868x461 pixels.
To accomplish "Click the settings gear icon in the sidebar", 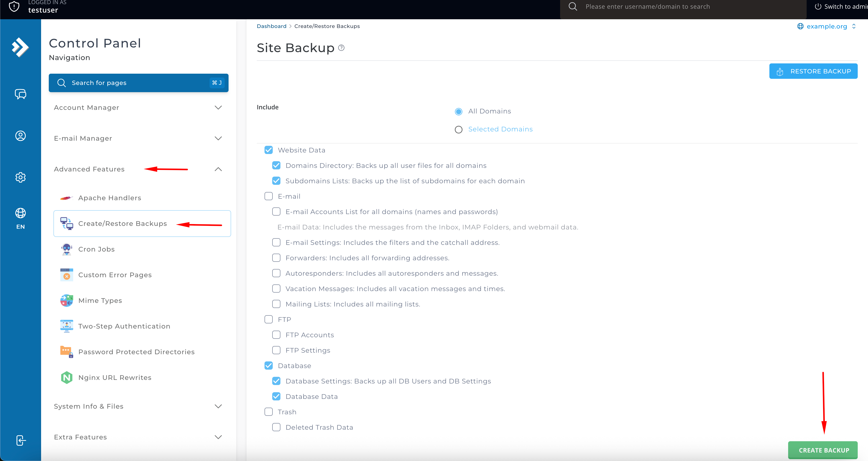I will click(20, 177).
